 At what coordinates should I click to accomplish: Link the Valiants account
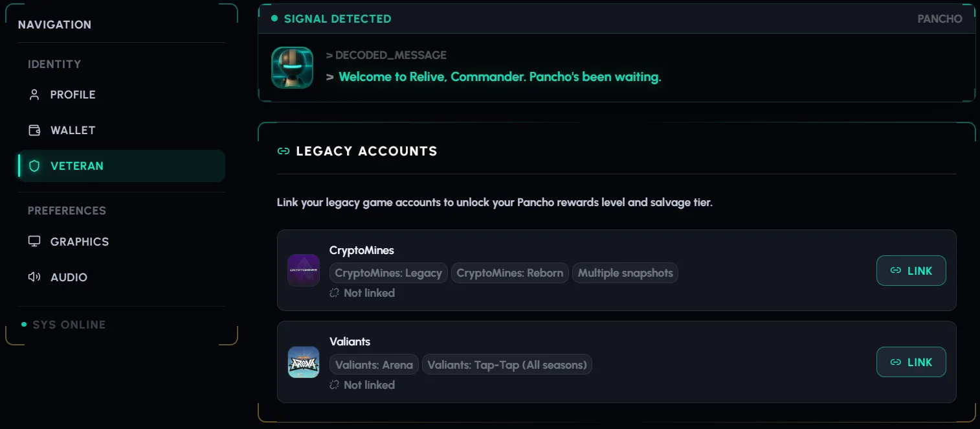click(911, 362)
